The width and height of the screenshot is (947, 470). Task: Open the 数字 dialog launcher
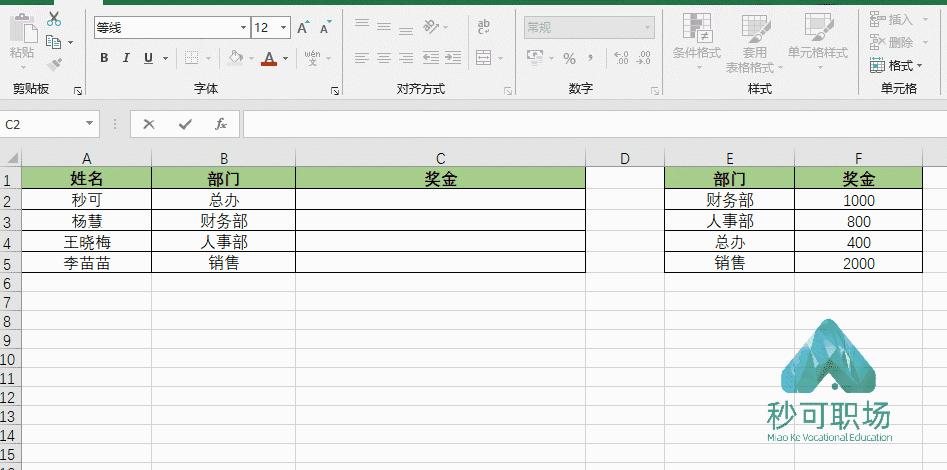point(655,91)
